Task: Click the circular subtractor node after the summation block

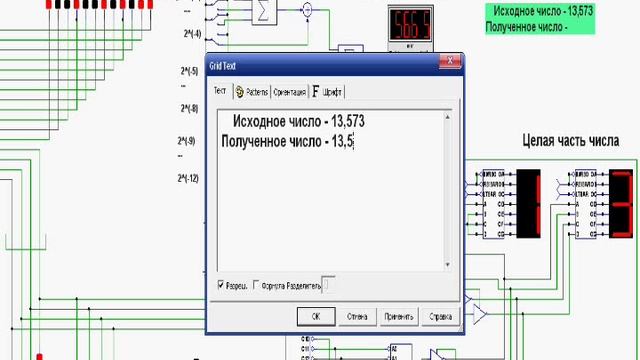Action: point(307,10)
